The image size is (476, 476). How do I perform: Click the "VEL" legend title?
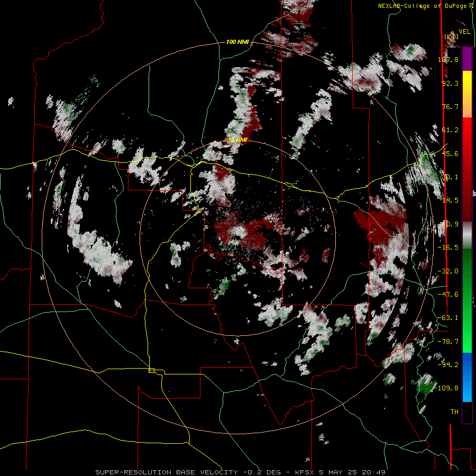464,32
